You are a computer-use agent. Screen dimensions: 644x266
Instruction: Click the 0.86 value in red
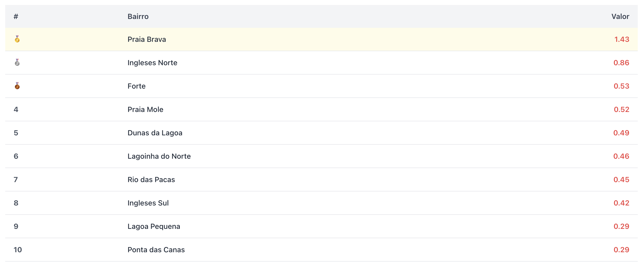[621, 63]
